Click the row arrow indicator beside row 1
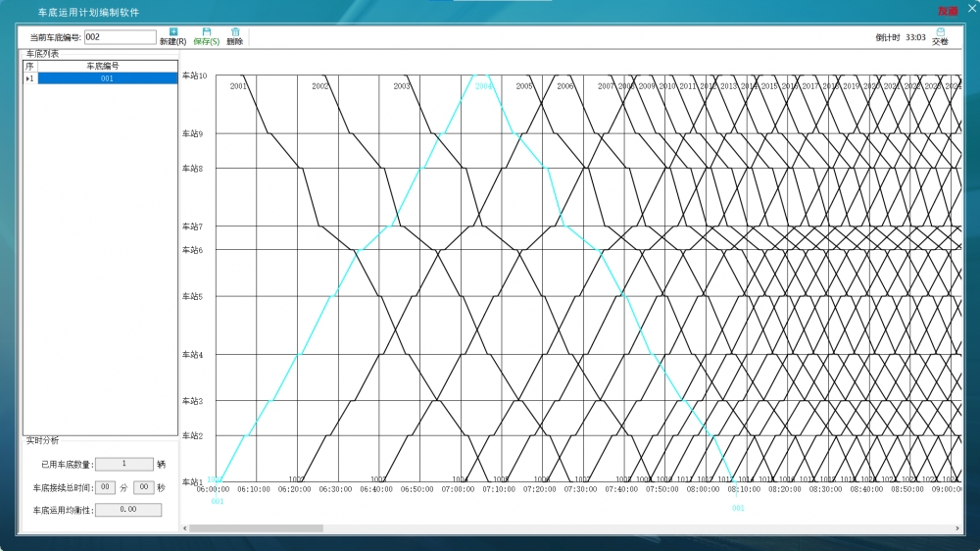Image resolution: width=980 pixels, height=551 pixels. pos(27,78)
